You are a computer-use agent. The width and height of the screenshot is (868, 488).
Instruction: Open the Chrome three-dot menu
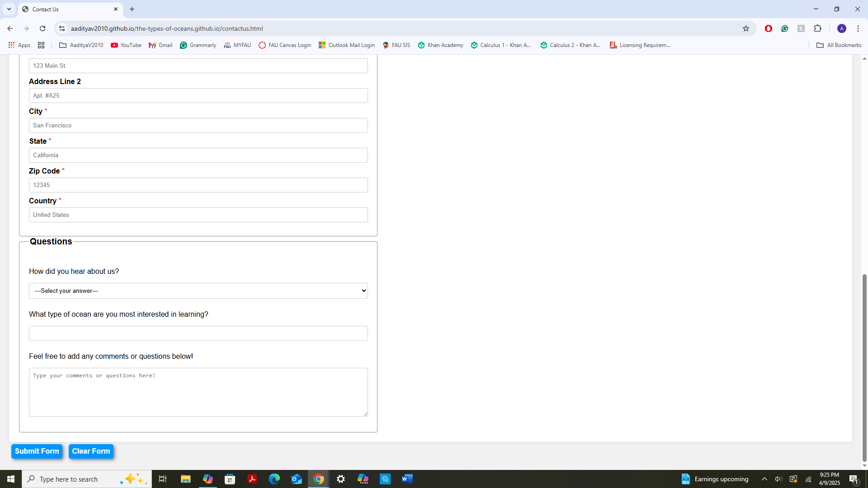858,28
